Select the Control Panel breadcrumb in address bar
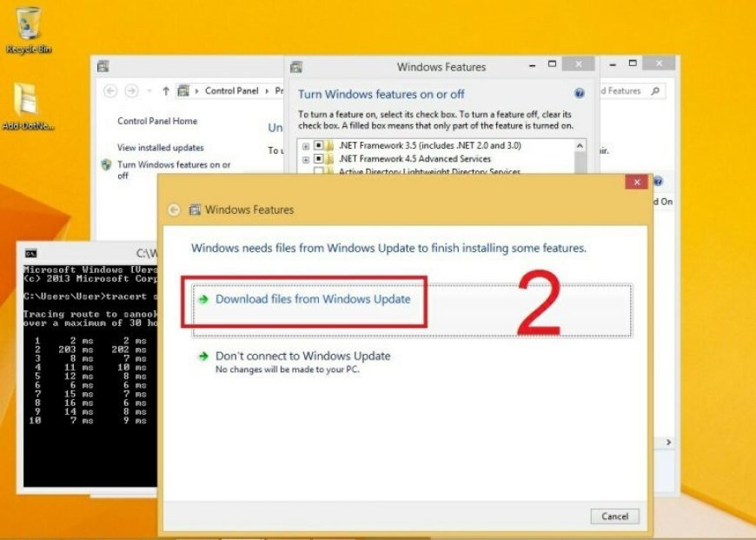This screenshot has width=756, height=540. click(231, 90)
